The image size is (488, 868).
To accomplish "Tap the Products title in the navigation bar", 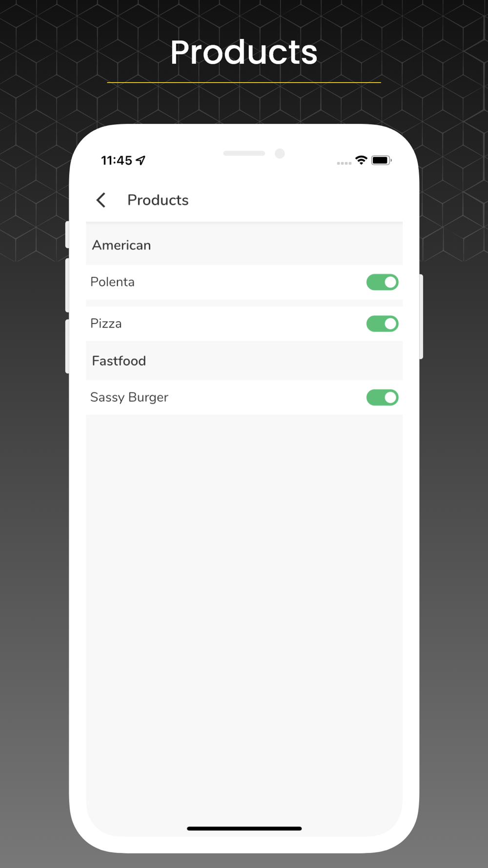I will point(158,200).
